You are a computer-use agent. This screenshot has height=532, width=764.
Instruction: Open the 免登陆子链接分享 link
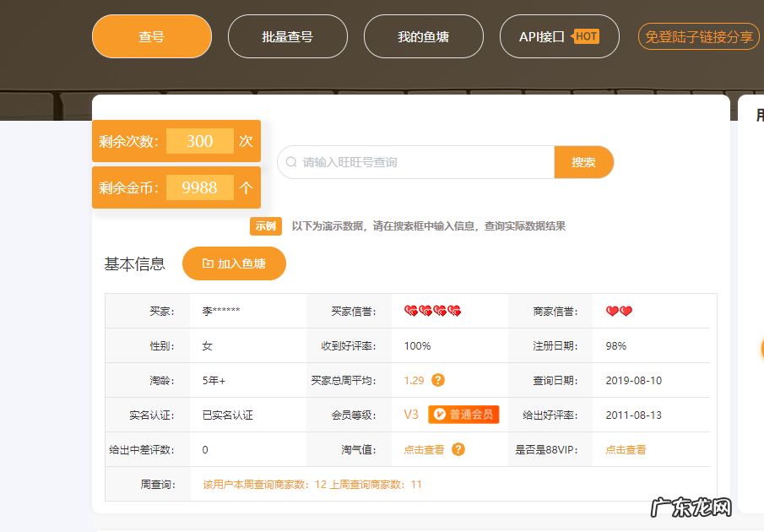pos(698,36)
